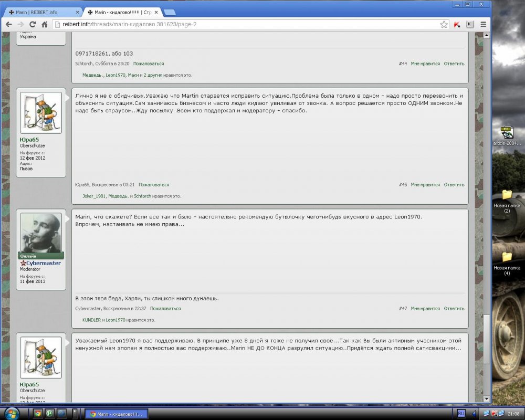Click the browser back arrow

click(x=9, y=25)
